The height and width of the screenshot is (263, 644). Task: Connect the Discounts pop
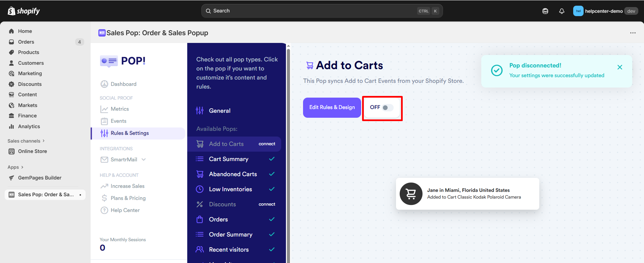coord(267,204)
